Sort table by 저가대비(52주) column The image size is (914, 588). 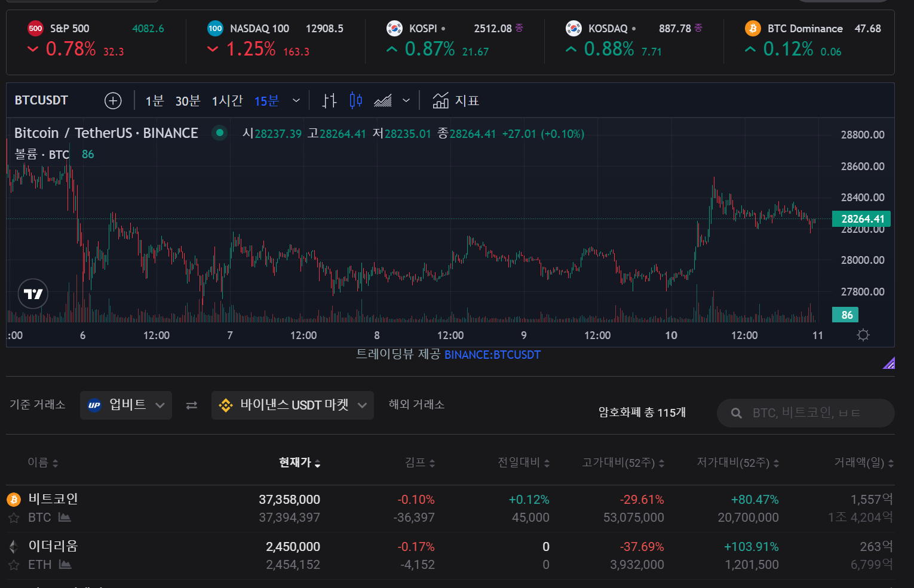[x=738, y=463]
